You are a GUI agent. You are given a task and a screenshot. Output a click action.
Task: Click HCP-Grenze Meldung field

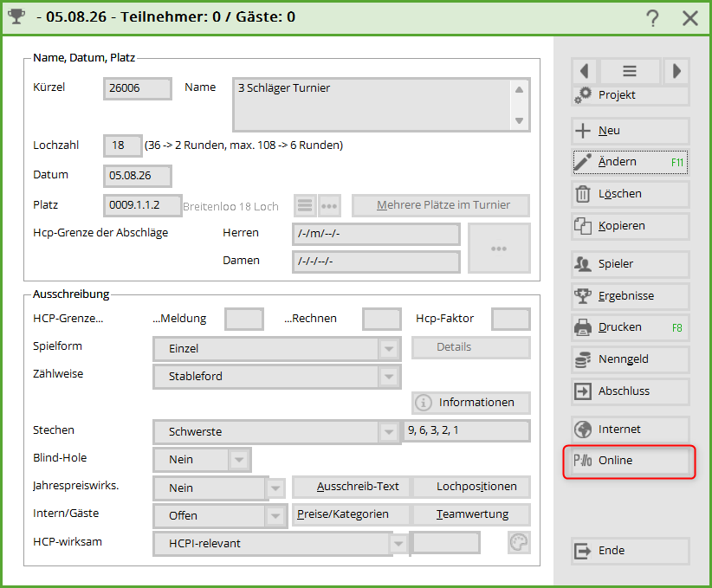[244, 320]
